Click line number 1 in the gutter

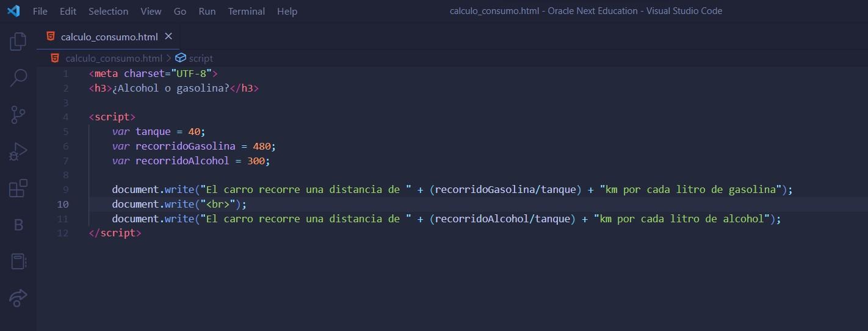point(65,73)
